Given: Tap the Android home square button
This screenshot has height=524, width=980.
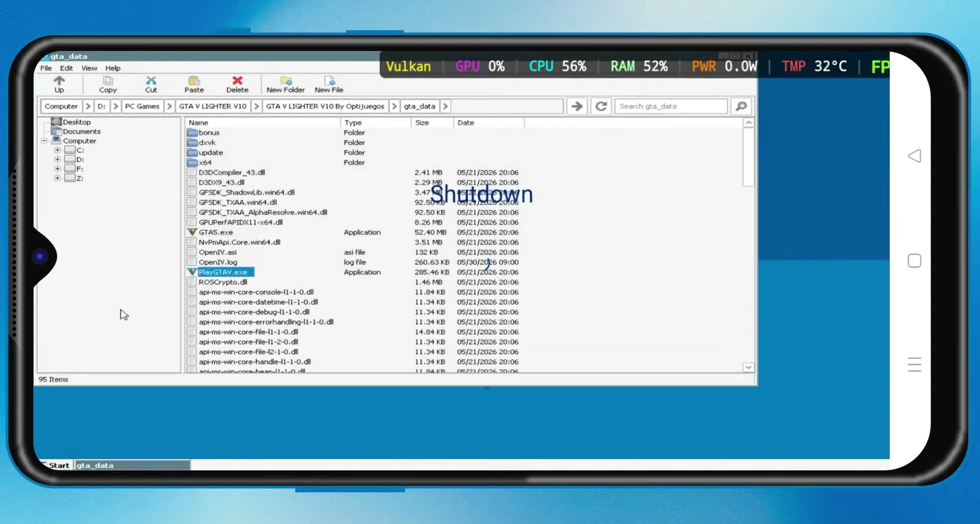Looking at the screenshot, I should point(914,261).
